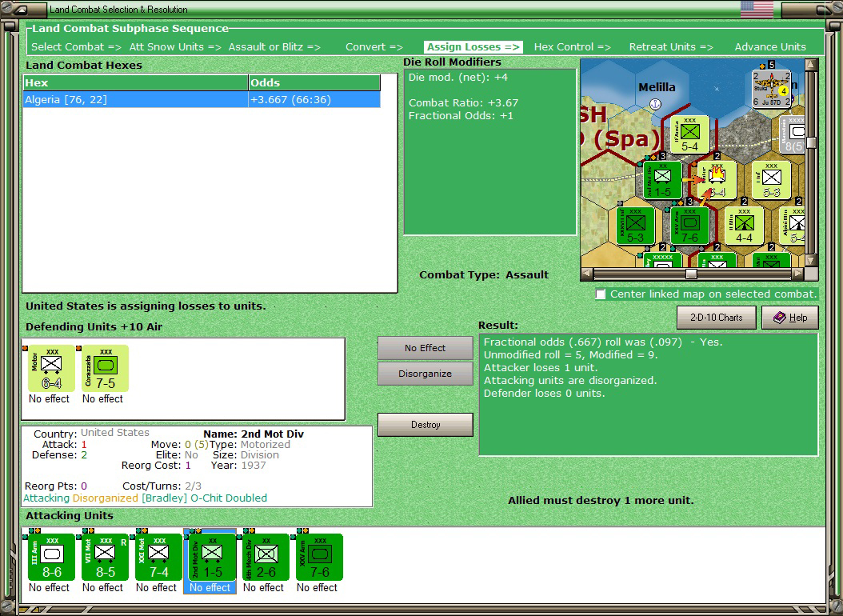
Task: Click 'Die mod. (net): +4' text
Action: pyautogui.click(x=458, y=78)
